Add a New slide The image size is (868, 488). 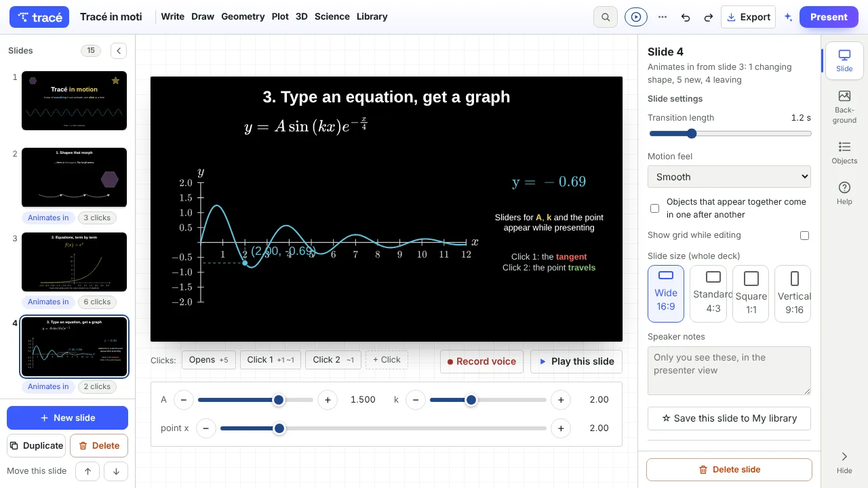click(x=67, y=418)
